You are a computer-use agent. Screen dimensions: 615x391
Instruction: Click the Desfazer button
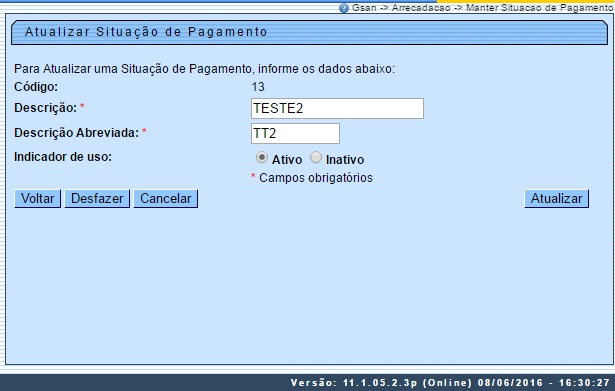point(97,199)
